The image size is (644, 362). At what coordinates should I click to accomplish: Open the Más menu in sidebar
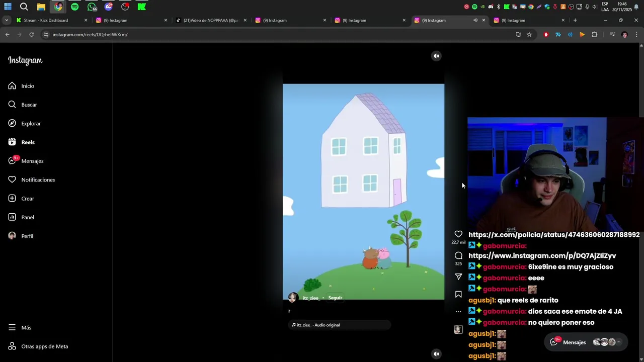20,328
